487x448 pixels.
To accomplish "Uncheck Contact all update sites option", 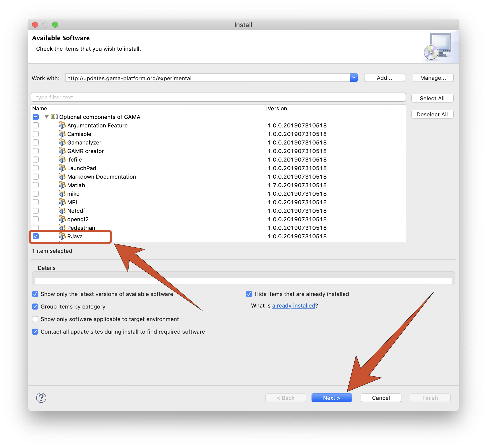I will pyautogui.click(x=35, y=332).
